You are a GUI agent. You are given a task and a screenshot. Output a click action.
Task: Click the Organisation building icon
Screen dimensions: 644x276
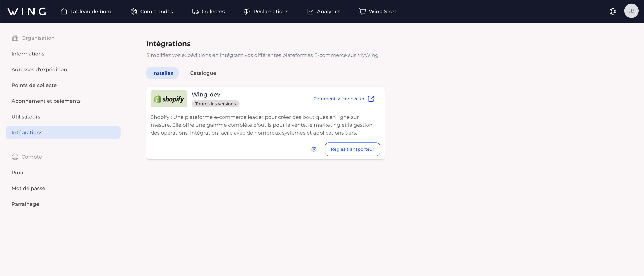[15, 38]
